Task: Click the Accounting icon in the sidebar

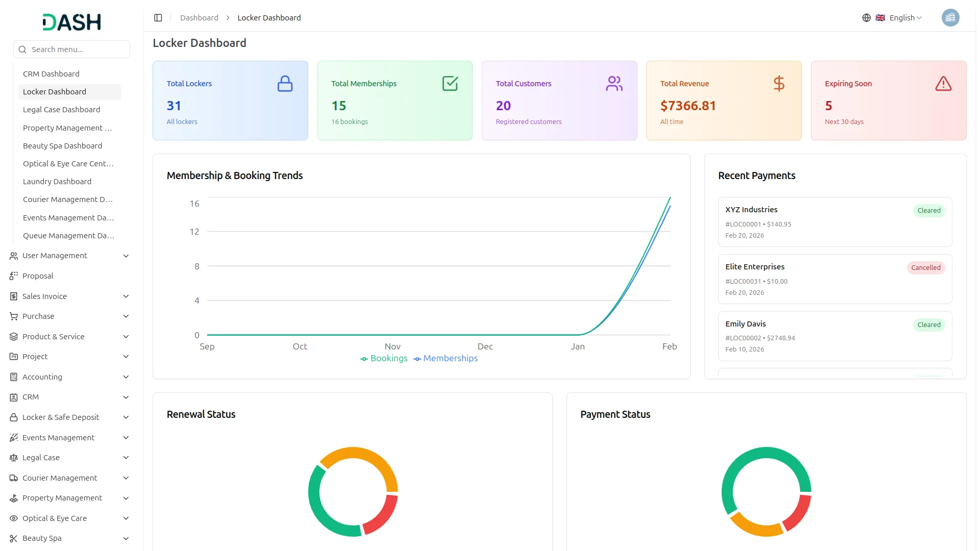Action: point(13,377)
